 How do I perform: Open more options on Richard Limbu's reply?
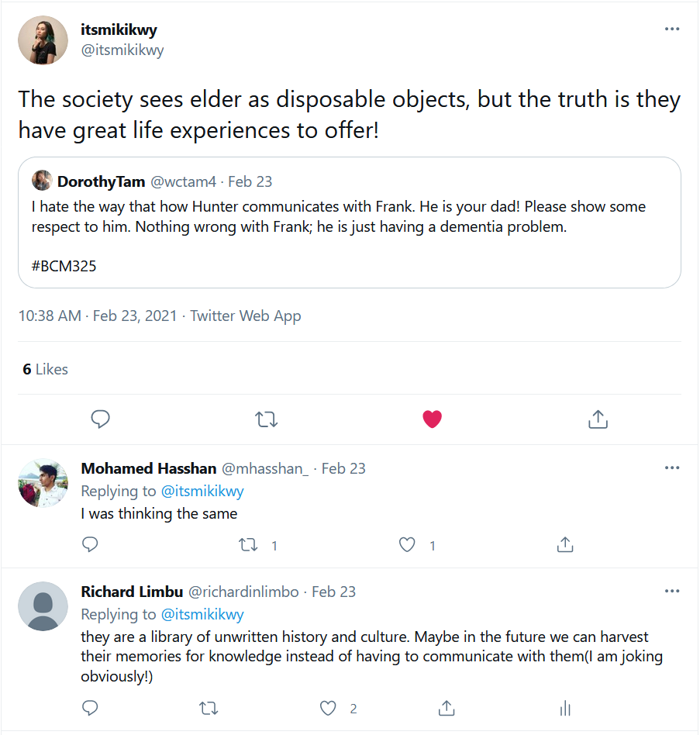click(x=672, y=592)
